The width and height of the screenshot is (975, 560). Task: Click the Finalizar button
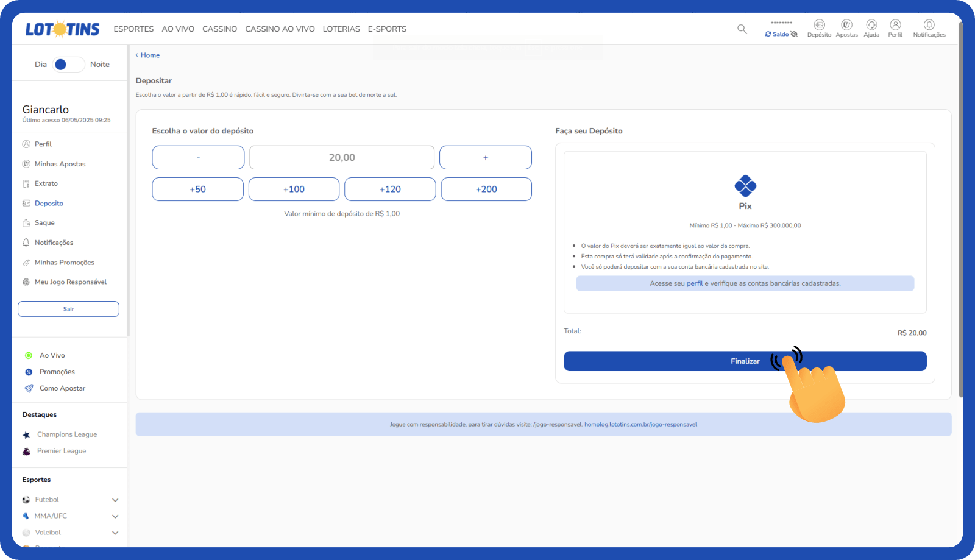[x=745, y=361]
